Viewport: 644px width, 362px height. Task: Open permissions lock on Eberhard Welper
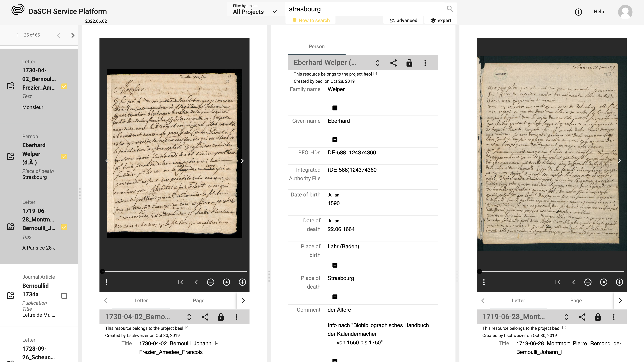(x=409, y=63)
